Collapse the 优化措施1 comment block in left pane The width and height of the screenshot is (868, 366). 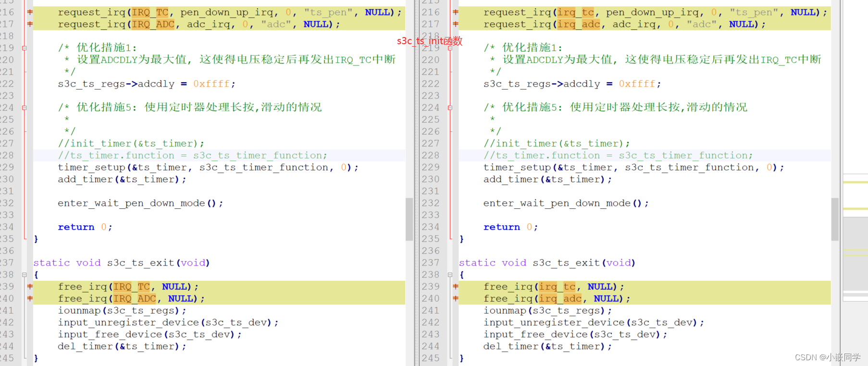[24, 48]
